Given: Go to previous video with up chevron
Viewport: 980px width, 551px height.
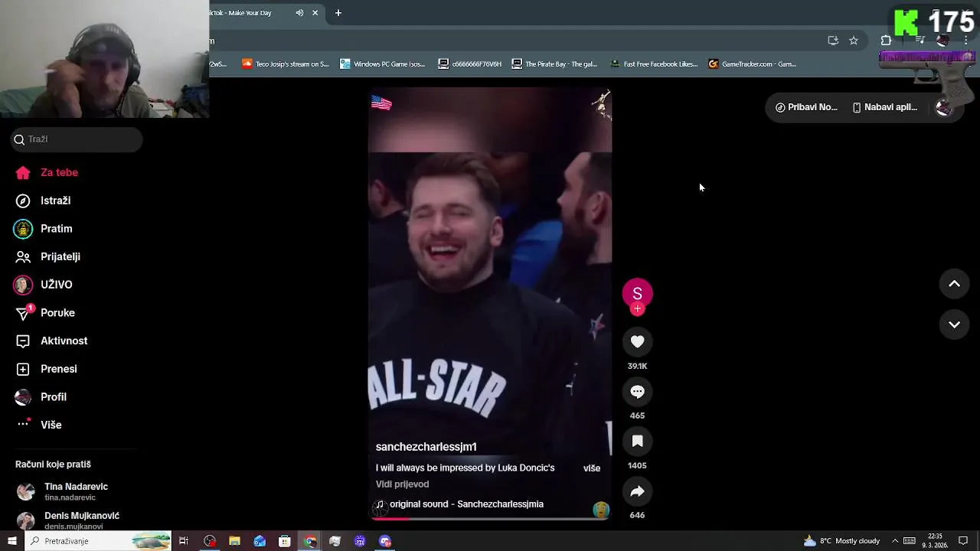Looking at the screenshot, I should click(954, 284).
